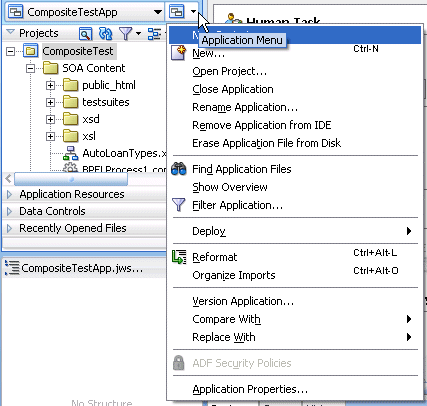The width and height of the screenshot is (427, 406).
Task: Expand the xsl folder
Action: coord(50,136)
